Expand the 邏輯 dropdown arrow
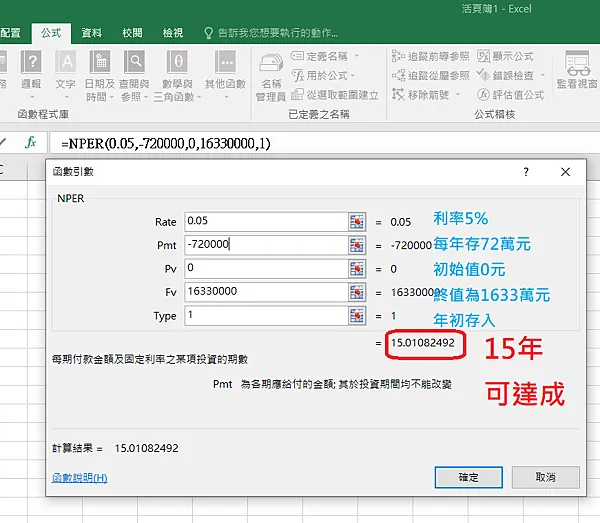This screenshot has height=523, width=600. click(x=32, y=97)
